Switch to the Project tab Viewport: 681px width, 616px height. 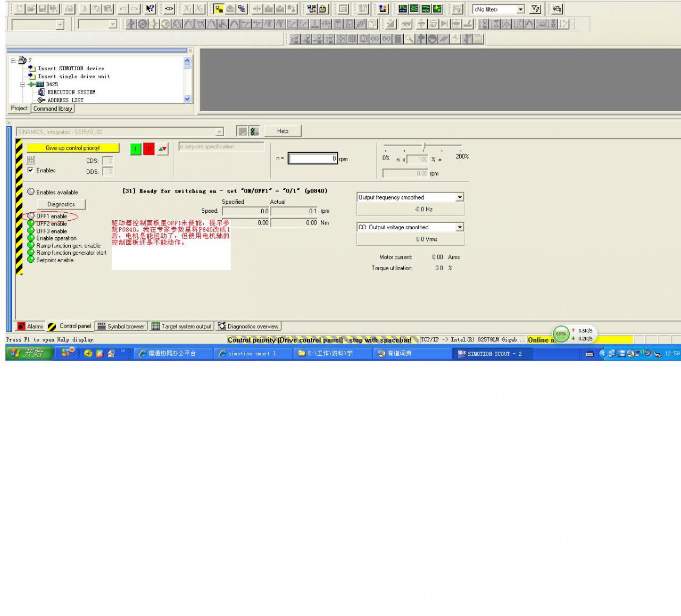(19, 108)
